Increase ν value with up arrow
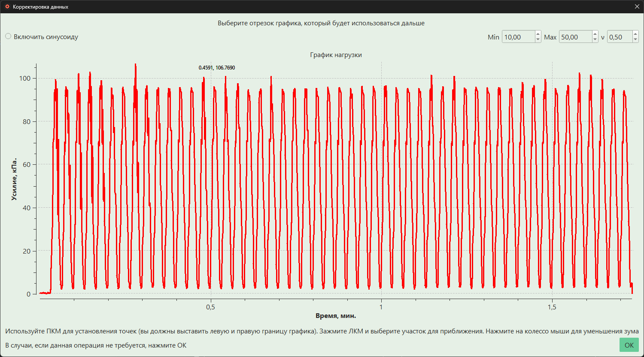This screenshot has height=357, width=644. (635, 34)
